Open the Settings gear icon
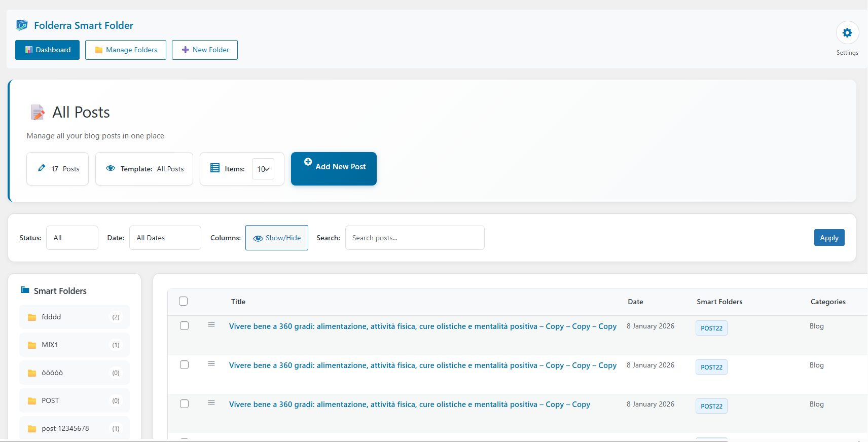This screenshot has height=442, width=868. click(847, 33)
